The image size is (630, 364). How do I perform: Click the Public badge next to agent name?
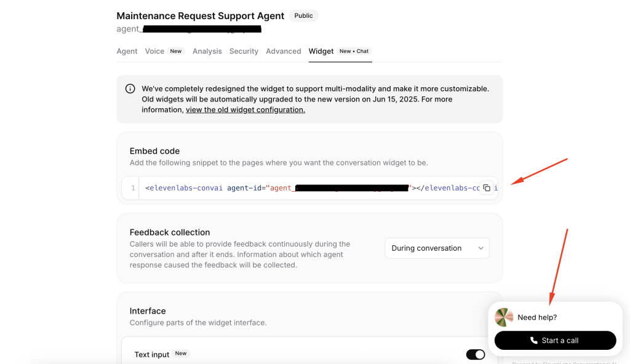303,15
